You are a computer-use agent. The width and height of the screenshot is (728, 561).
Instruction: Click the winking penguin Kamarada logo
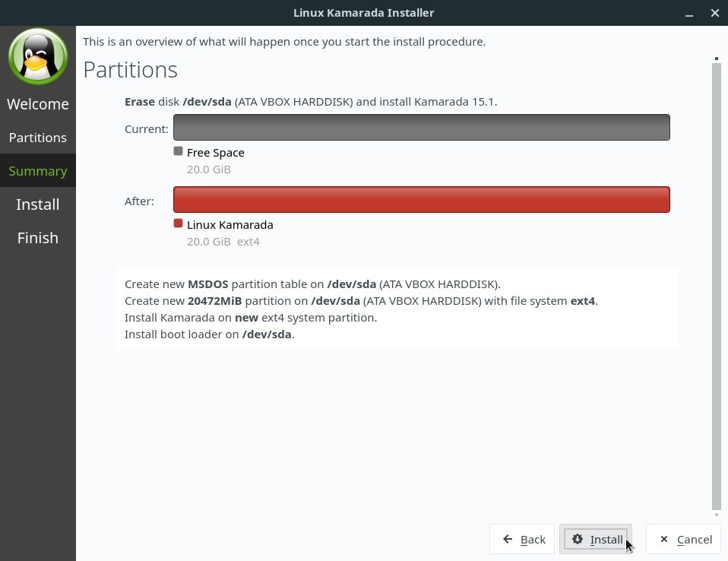pyautogui.click(x=37, y=56)
